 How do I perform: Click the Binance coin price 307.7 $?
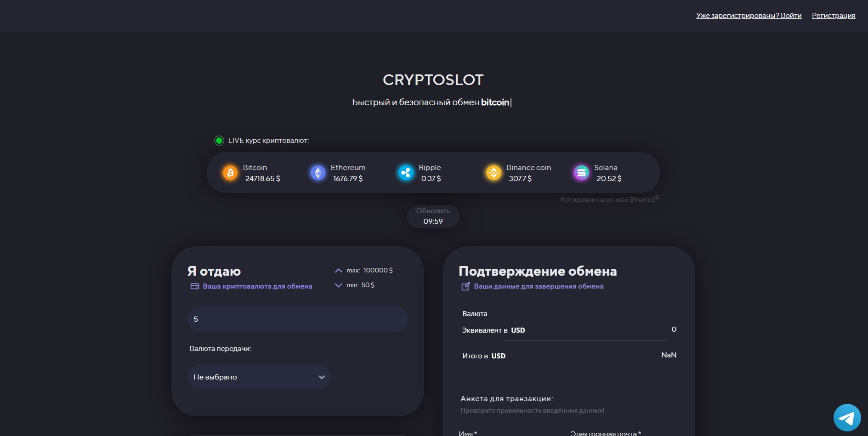pyautogui.click(x=520, y=179)
